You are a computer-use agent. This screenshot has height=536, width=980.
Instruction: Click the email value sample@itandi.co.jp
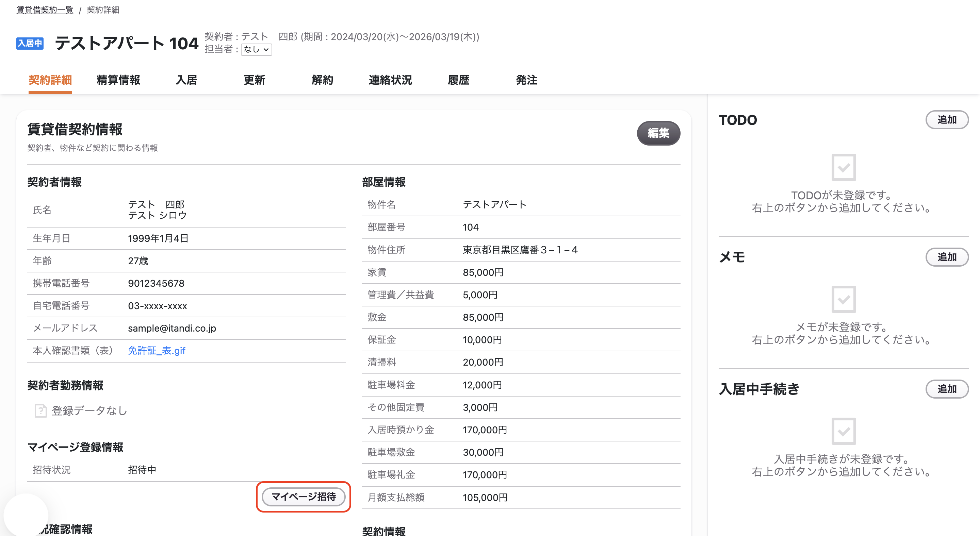point(172,328)
